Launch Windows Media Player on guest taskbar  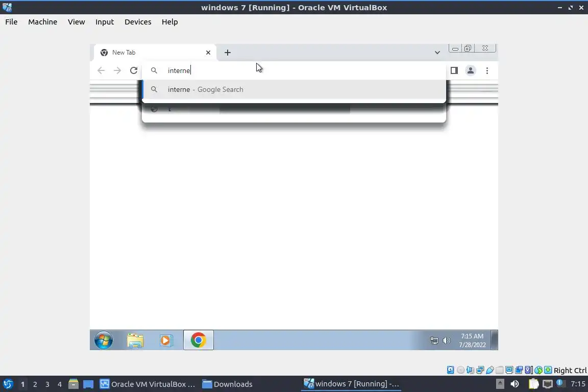click(166, 340)
